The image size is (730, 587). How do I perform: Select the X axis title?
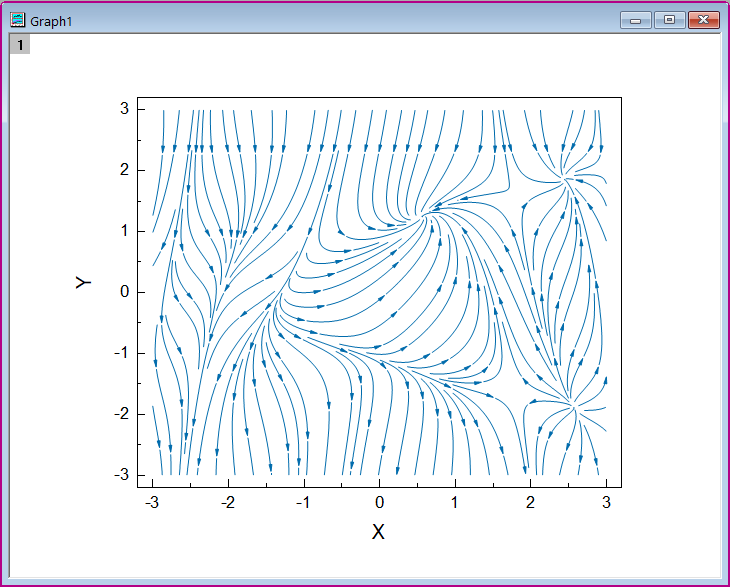(x=379, y=532)
